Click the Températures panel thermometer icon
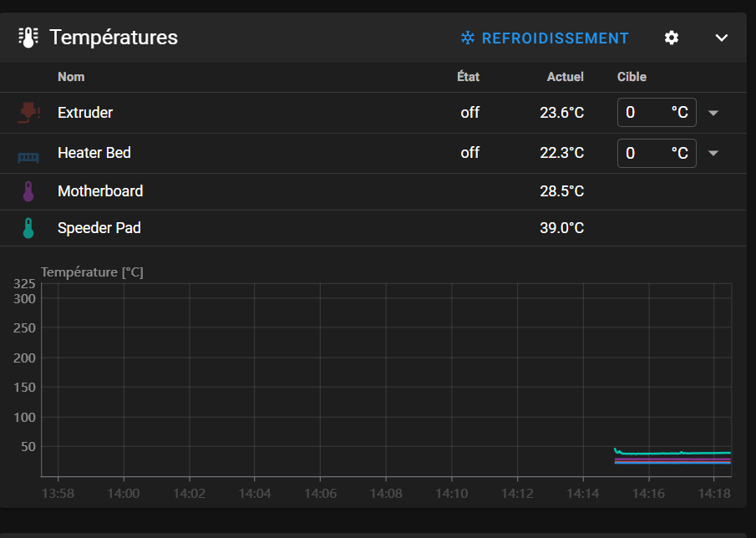This screenshot has height=538, width=756. pos(28,38)
